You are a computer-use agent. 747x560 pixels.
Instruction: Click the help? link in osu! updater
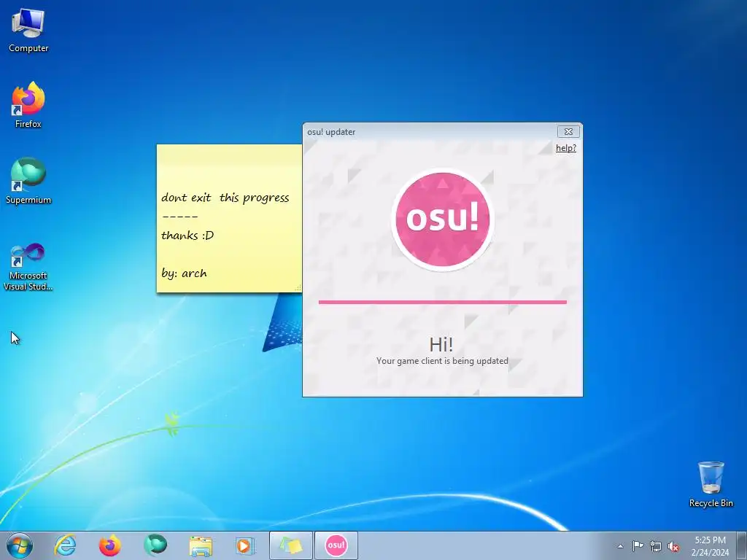coord(566,147)
